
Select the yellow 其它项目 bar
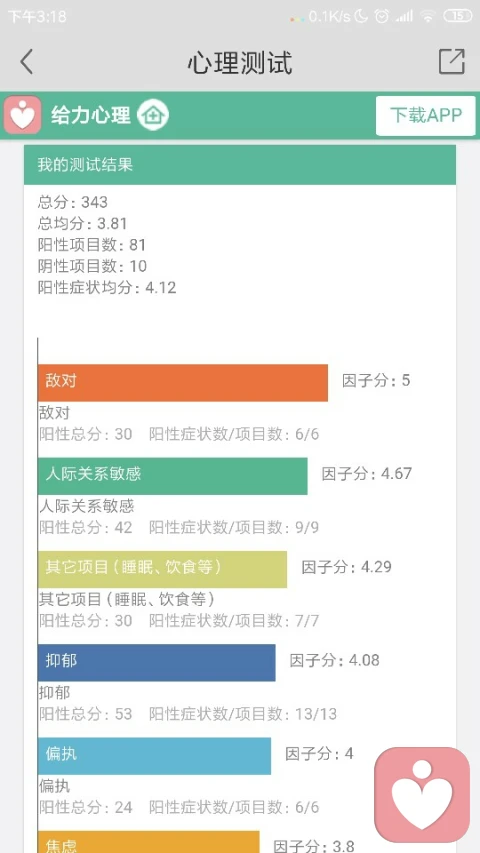(x=162, y=569)
